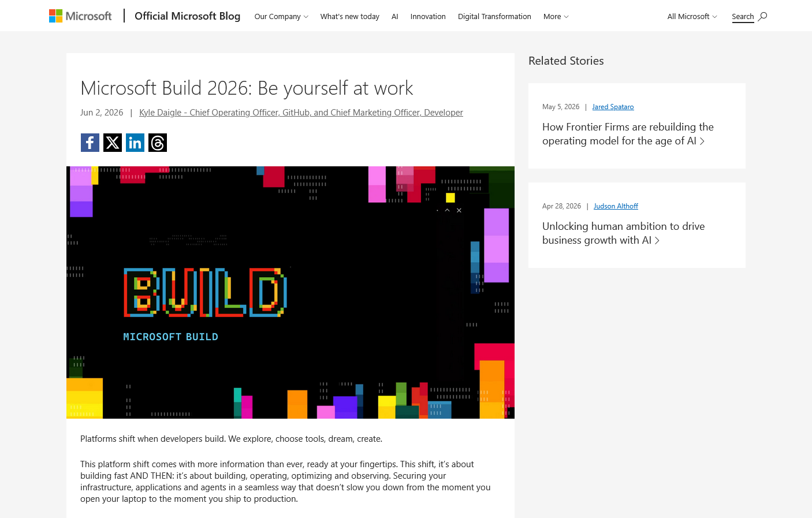Read How Frontier Firms story

click(628, 134)
